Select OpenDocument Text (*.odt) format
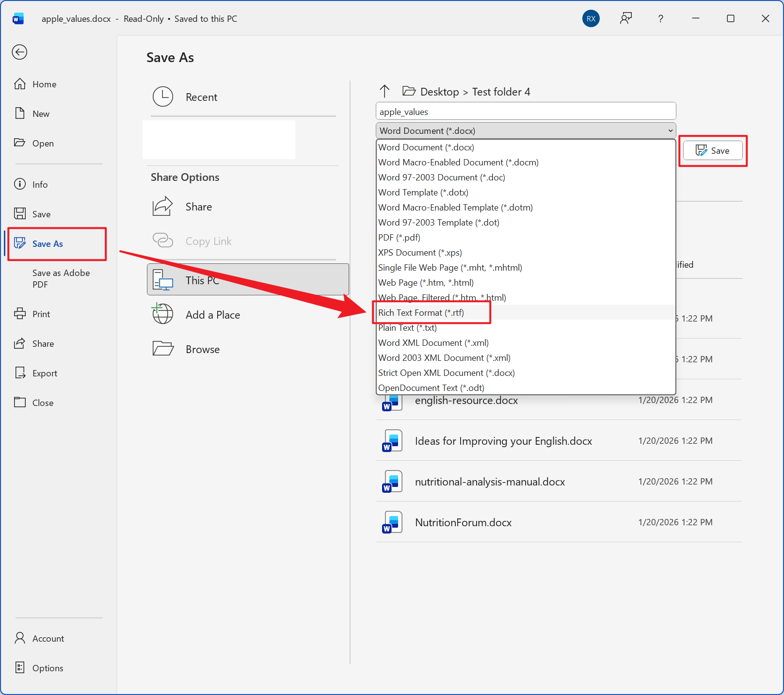Screen dimensions: 784x695 pyautogui.click(x=431, y=388)
